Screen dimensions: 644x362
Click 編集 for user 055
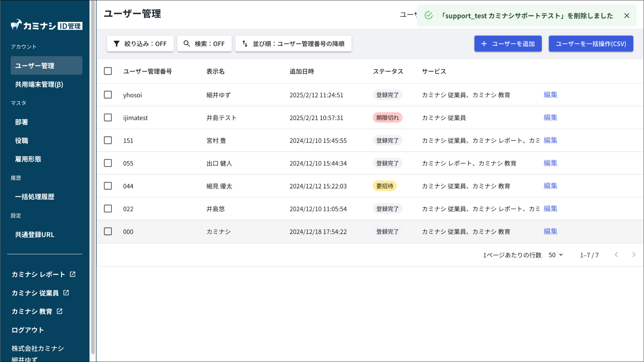pyautogui.click(x=551, y=163)
